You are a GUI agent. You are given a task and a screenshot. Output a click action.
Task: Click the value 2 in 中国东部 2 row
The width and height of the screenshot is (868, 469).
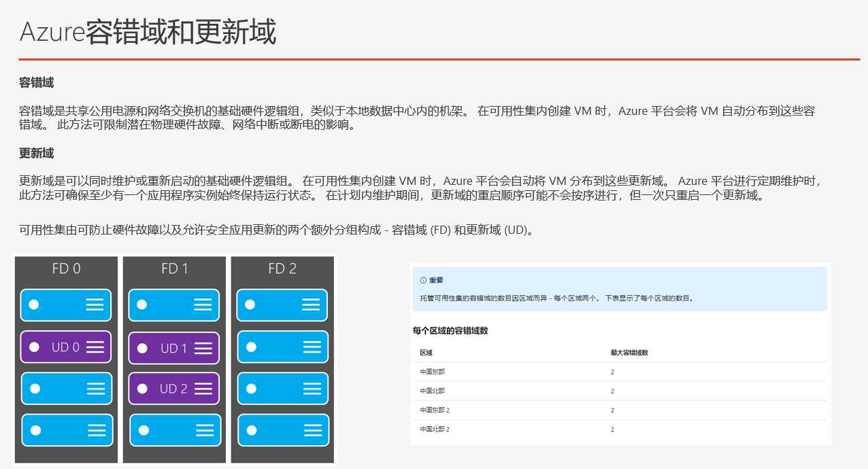(x=612, y=410)
